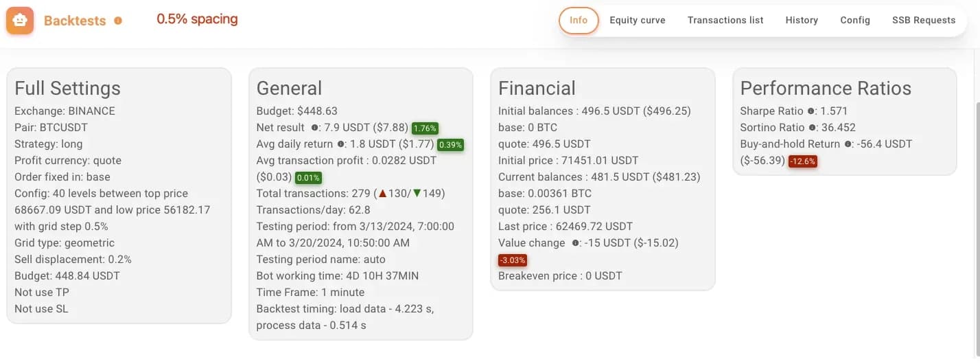Click the green 1.76% net result badge
980x364 pixels.
tap(425, 128)
